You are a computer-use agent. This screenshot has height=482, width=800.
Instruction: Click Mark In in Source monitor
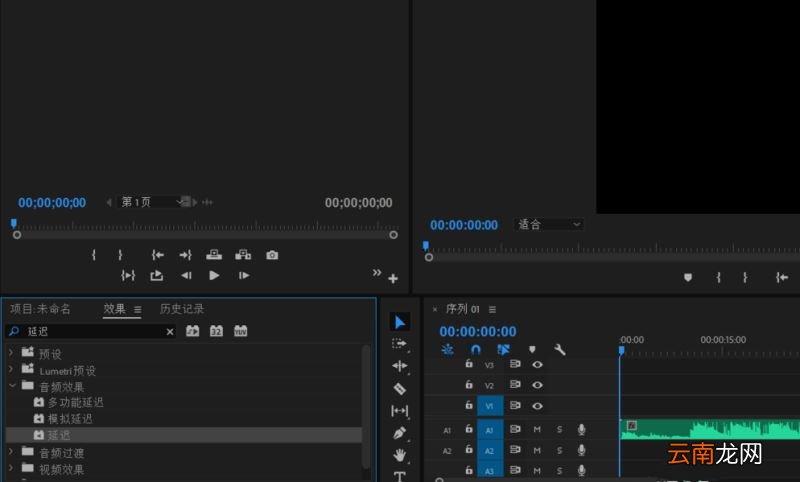tap(93, 255)
